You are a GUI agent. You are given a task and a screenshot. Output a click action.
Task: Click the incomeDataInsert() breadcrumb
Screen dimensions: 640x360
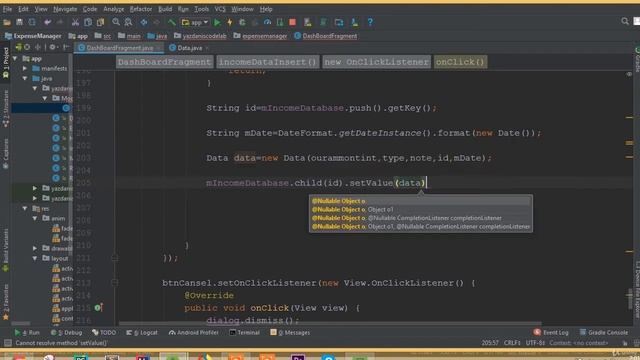point(268,62)
